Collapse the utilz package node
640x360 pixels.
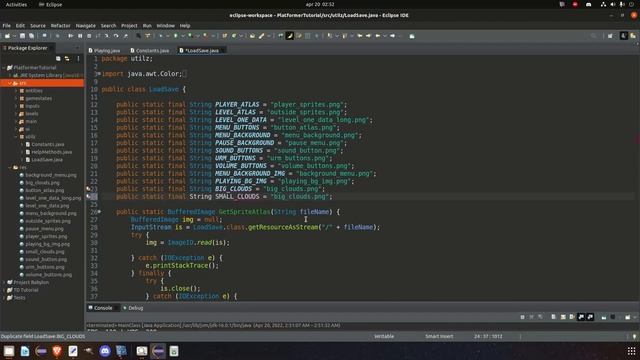coord(16,137)
